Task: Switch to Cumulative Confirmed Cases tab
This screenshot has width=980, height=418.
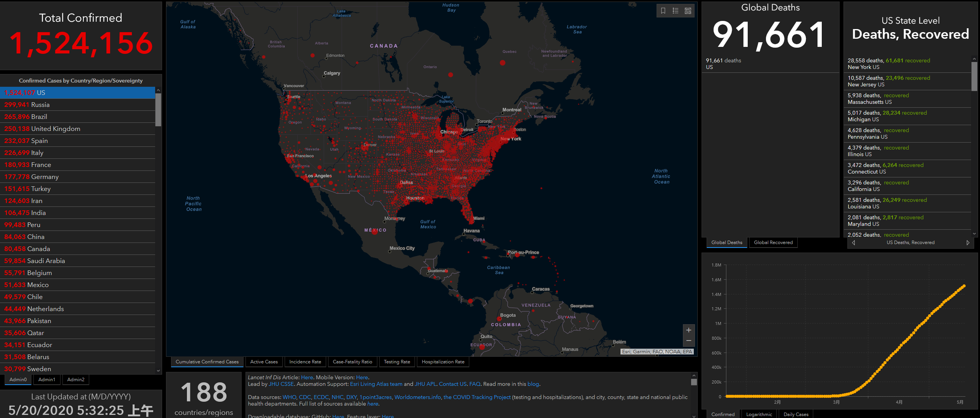Action: 207,362
